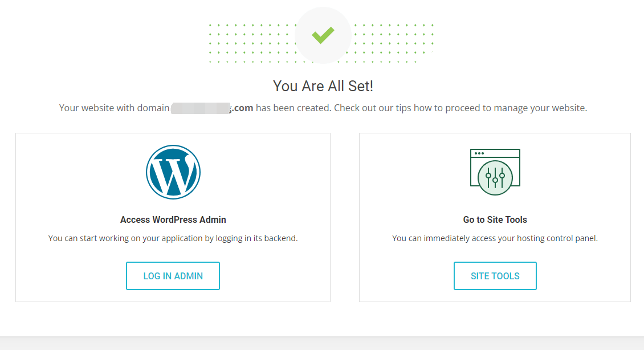The height and width of the screenshot is (350, 644).
Task: Click the green dotted pattern left of the checkmark
Action: pyautogui.click(x=251, y=43)
